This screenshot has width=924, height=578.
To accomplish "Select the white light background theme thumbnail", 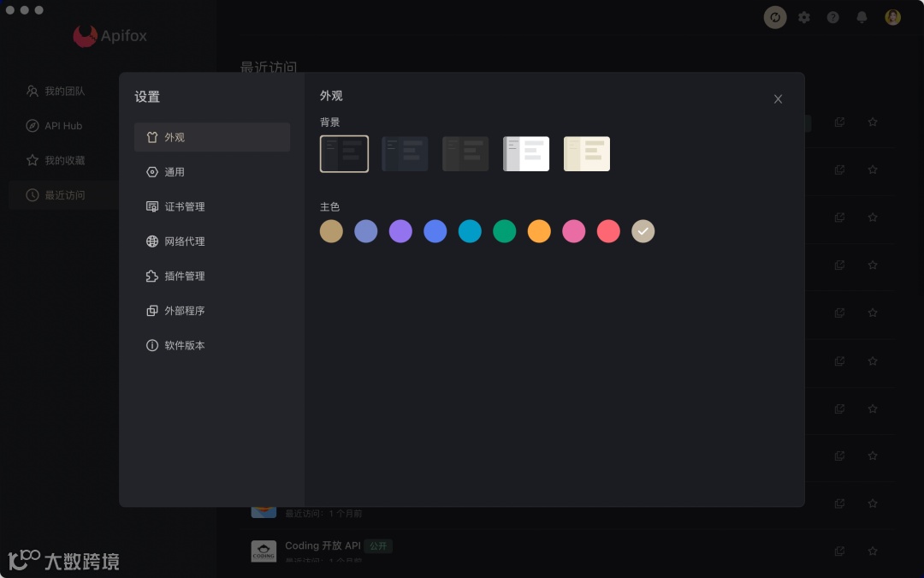I will coord(526,154).
